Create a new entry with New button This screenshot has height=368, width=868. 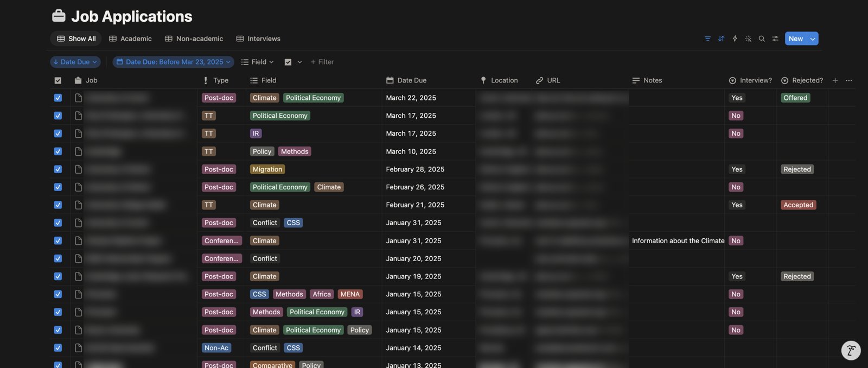tap(796, 39)
